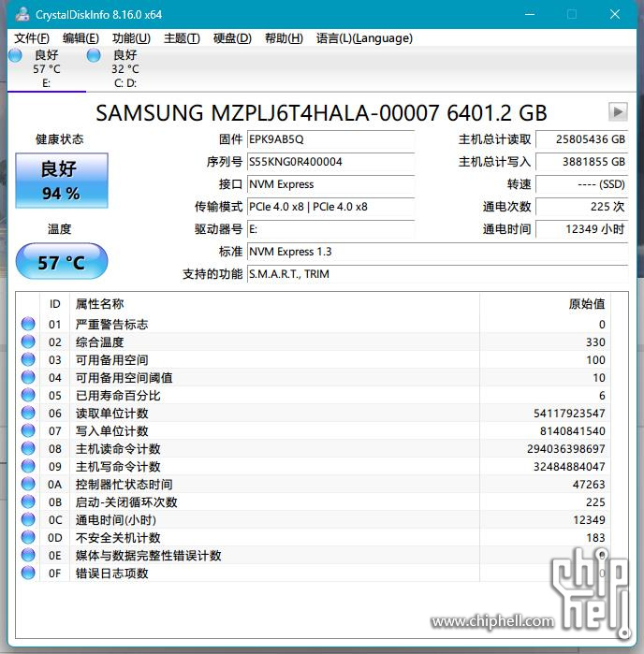Viewport: 644px width, 654px height.
Task: Click raw value 8140841540 in 写入单位计数 row
Action: pyautogui.click(x=572, y=431)
